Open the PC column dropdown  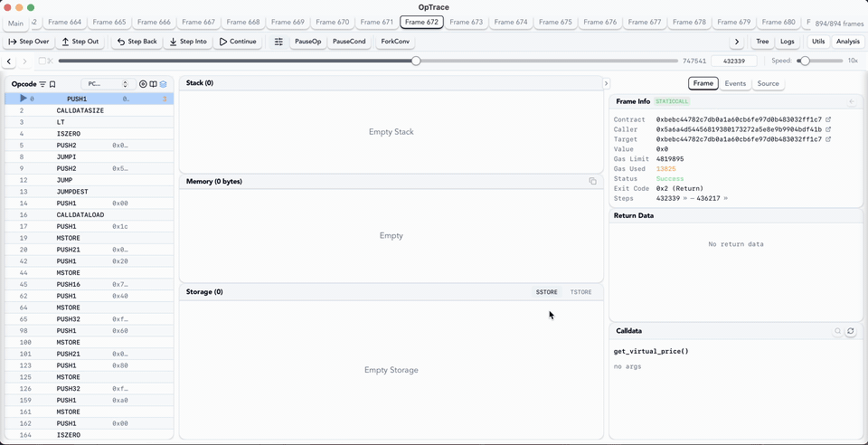click(108, 84)
